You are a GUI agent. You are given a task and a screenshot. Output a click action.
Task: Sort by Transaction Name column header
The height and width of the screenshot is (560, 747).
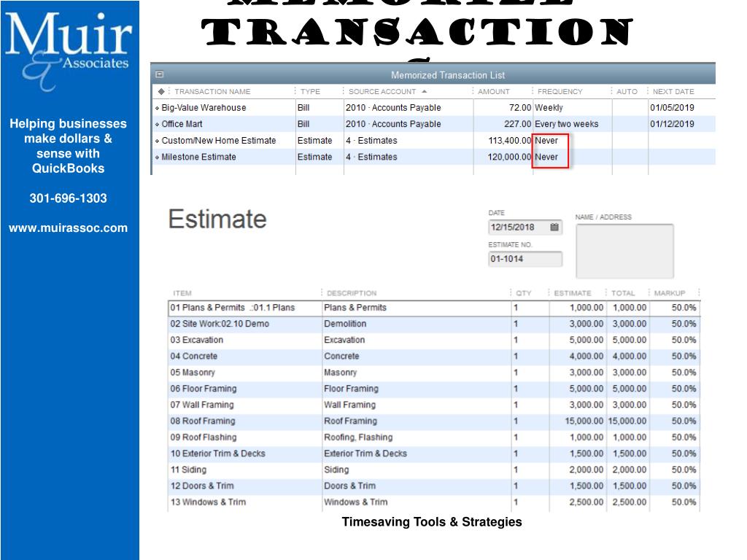tap(212, 91)
